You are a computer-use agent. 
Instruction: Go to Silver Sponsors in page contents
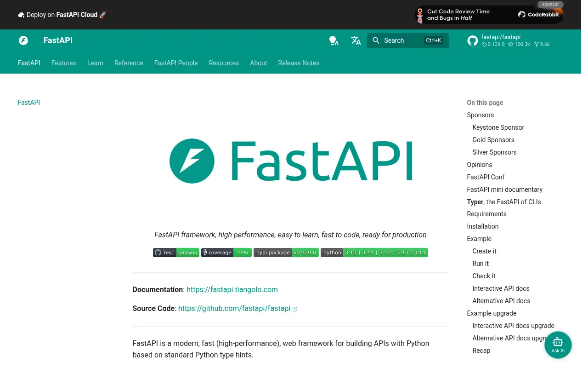point(495,152)
